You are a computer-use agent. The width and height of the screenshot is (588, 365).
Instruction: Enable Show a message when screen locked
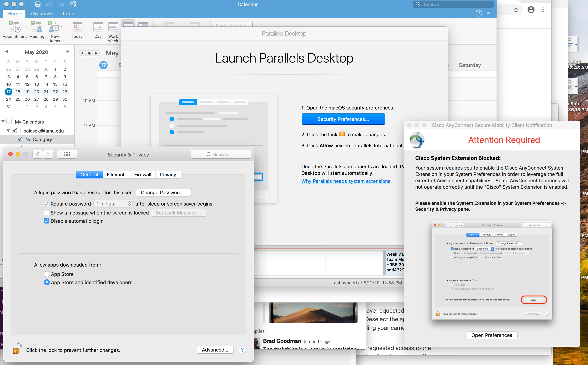point(46,213)
